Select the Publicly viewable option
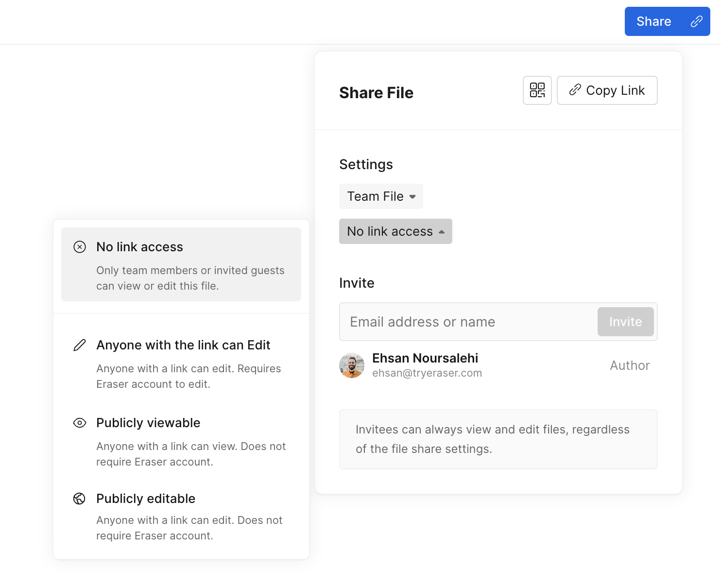This screenshot has width=721, height=588. tap(181, 441)
